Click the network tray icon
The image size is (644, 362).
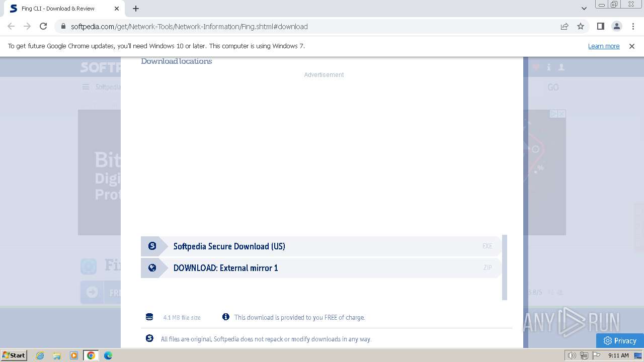coord(584,355)
